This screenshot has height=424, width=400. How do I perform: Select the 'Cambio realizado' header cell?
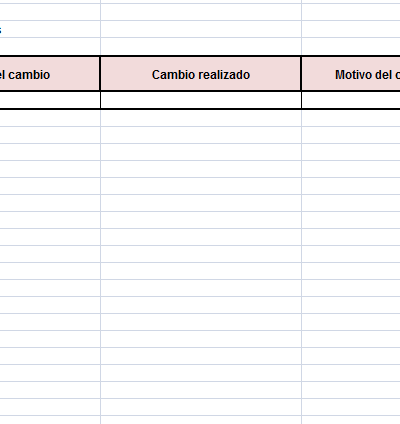201,73
